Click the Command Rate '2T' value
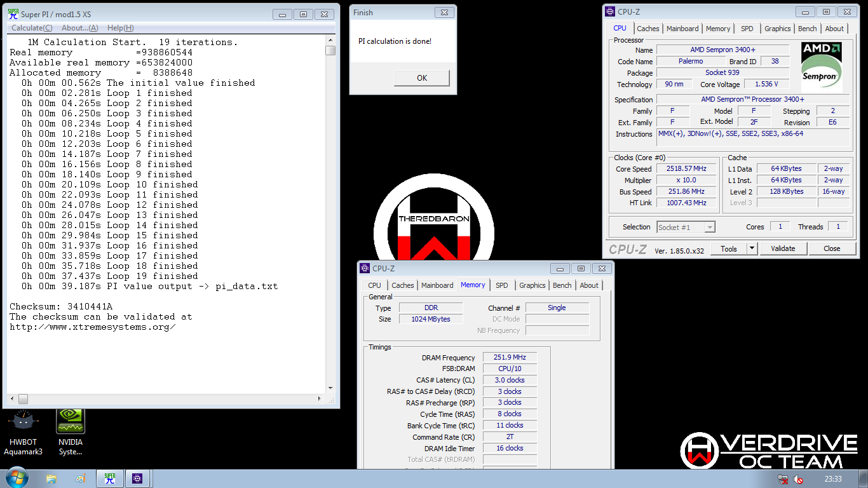 point(510,437)
